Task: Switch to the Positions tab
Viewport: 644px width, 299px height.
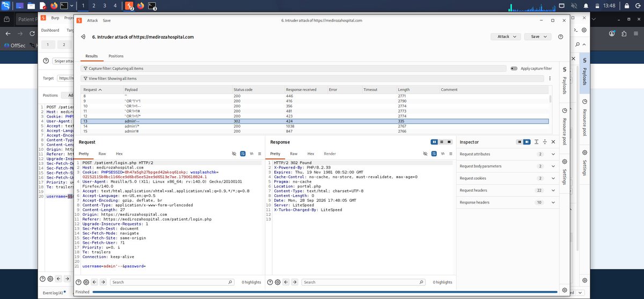Action: point(116,56)
